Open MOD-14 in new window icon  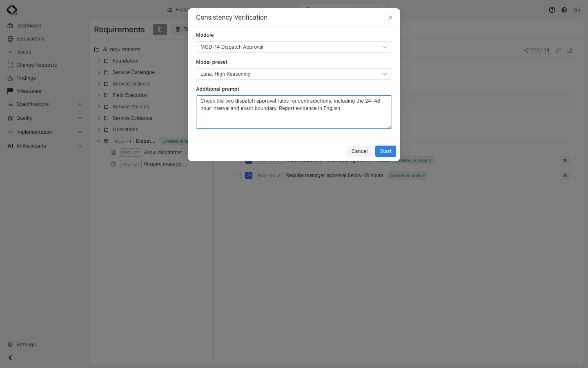click(x=569, y=50)
